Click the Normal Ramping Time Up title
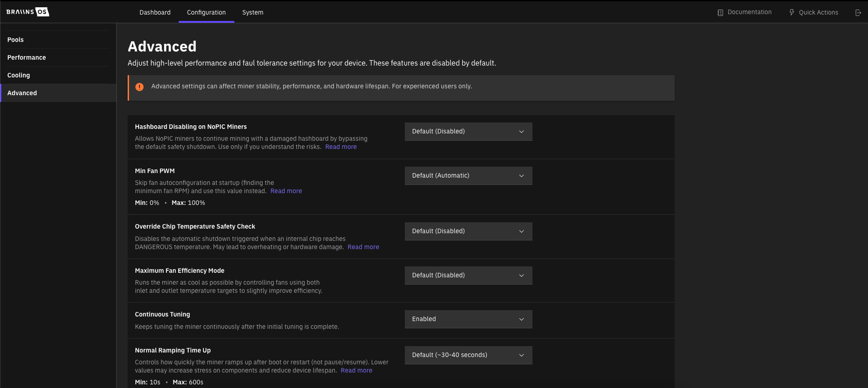Screen dimensions: 868x388 (173, 350)
